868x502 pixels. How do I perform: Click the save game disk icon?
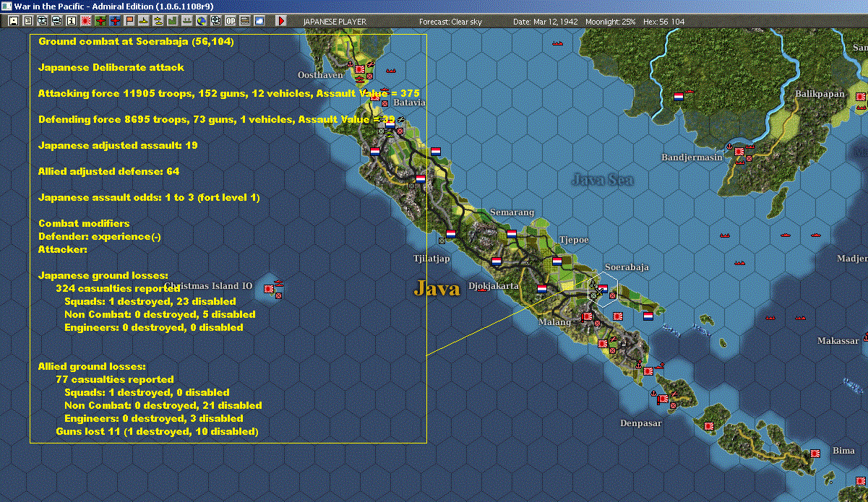14,22
